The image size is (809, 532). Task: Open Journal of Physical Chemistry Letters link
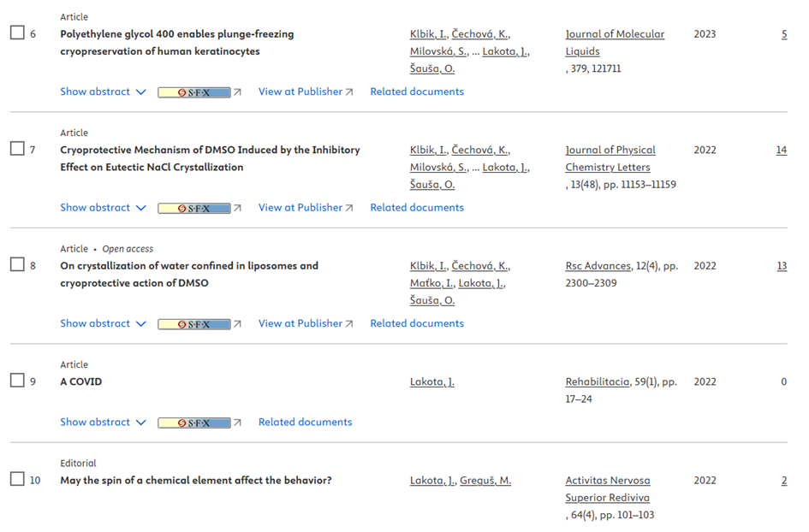[x=610, y=158]
